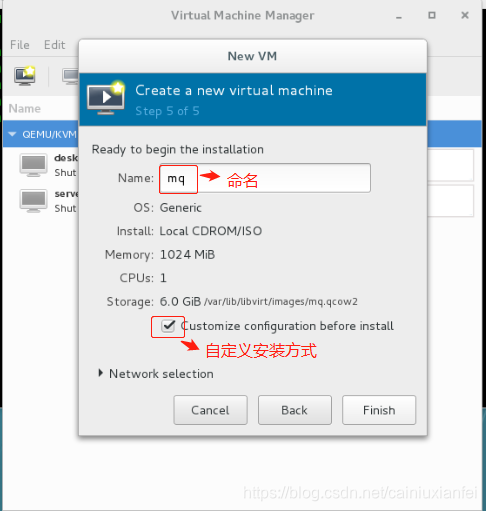This screenshot has height=511, width=486.
Task: Minimize the Virtual Machine Manager window
Action: tap(399, 16)
